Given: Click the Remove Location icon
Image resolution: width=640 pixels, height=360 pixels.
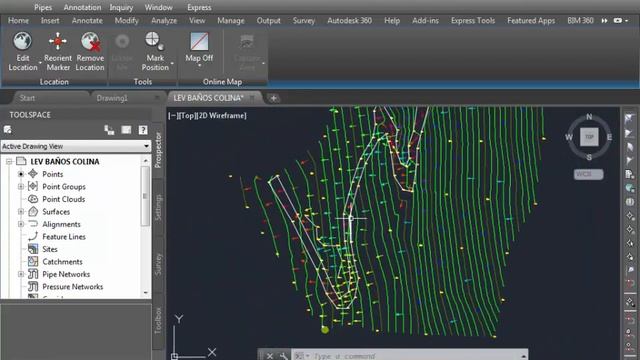Looking at the screenshot, I should pyautogui.click(x=90, y=41).
